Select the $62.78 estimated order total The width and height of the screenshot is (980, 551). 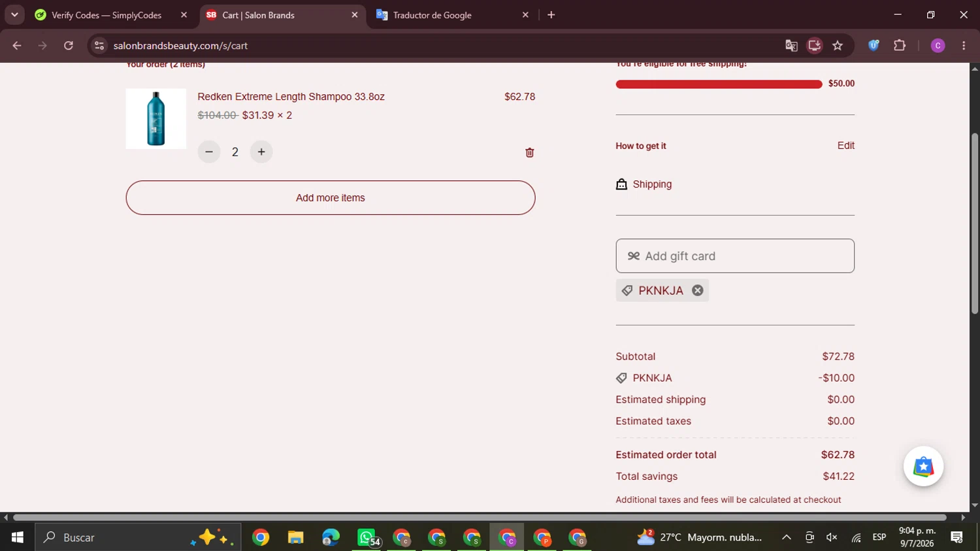(x=838, y=455)
